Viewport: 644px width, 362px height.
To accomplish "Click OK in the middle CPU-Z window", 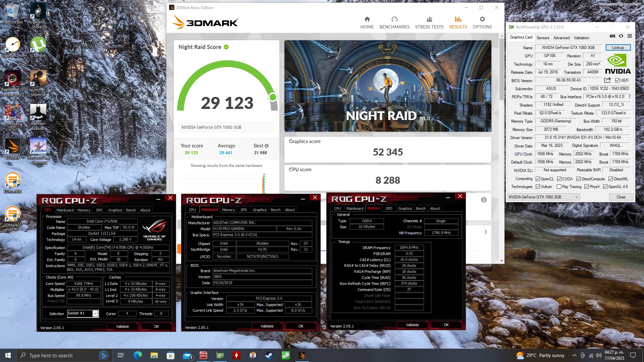I will [301, 326].
